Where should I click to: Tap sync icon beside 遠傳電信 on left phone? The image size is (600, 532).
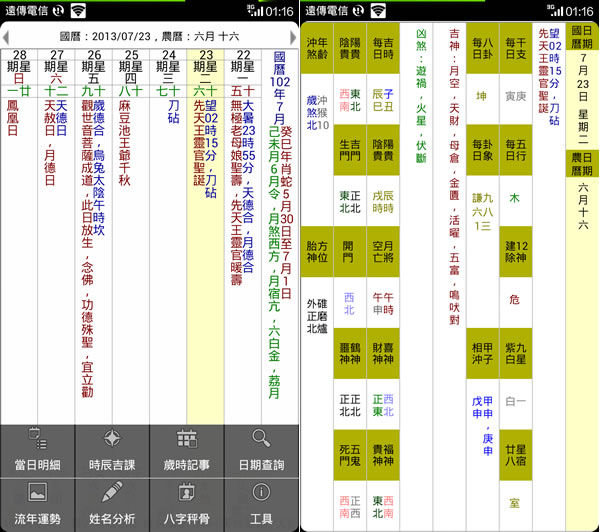coord(58,11)
